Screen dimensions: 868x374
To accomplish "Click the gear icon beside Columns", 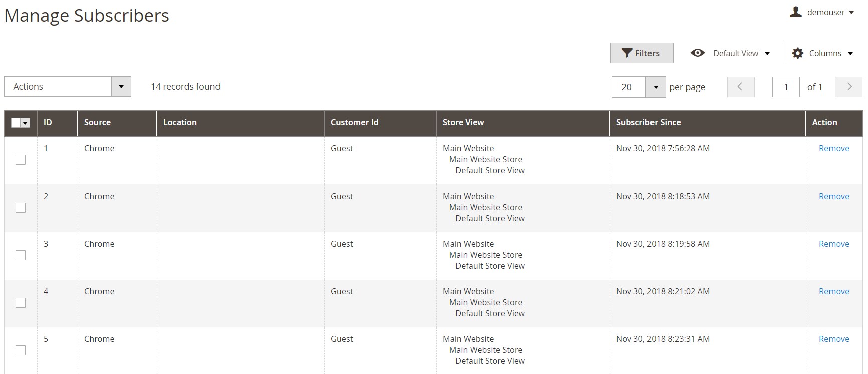I will coord(797,53).
